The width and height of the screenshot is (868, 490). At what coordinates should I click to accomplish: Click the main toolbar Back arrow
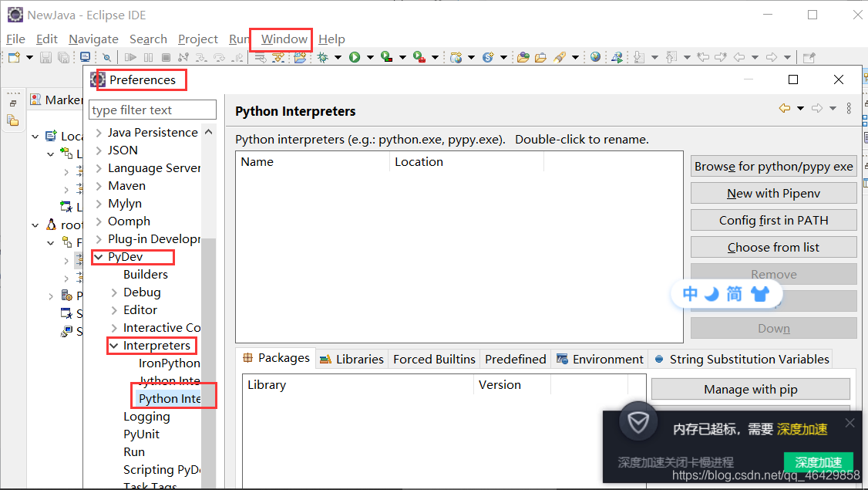pos(739,57)
